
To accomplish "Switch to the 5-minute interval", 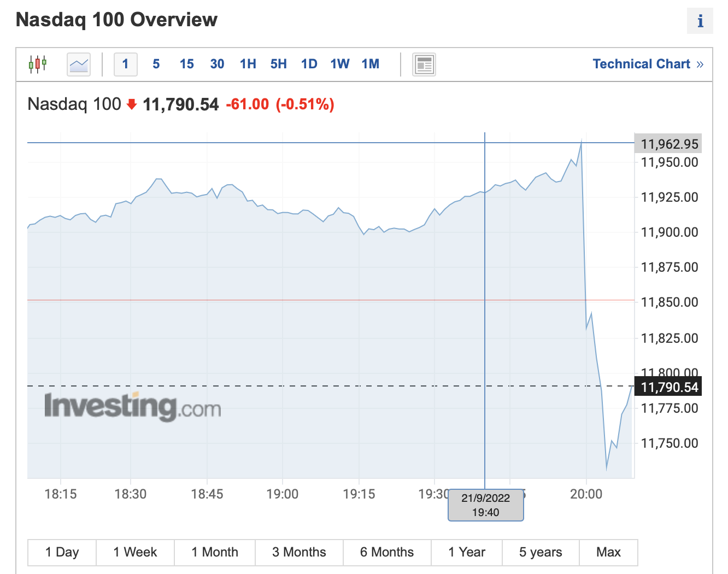I will point(156,64).
